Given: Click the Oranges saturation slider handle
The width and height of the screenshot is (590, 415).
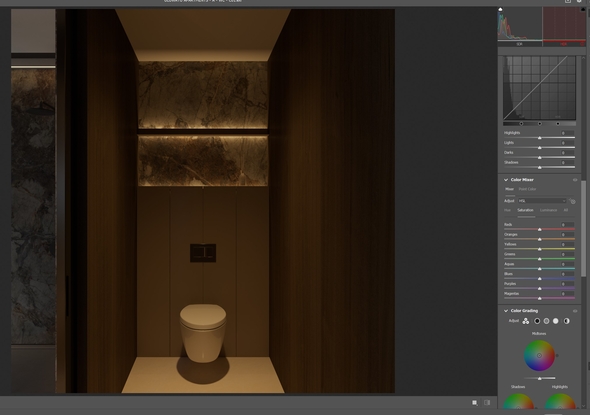Looking at the screenshot, I should tap(540, 239).
